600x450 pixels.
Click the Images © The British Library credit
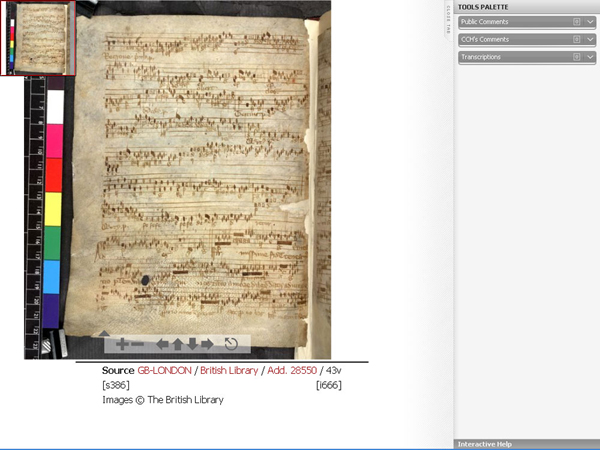point(163,400)
